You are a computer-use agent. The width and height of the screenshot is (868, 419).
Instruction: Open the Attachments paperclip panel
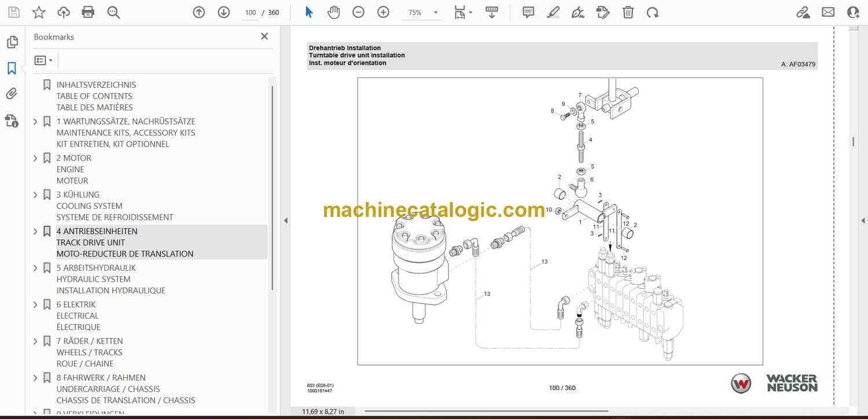point(12,94)
